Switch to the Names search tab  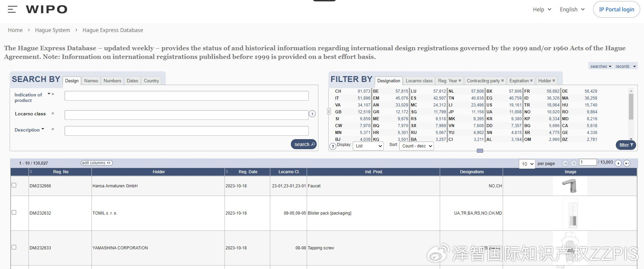tap(91, 81)
